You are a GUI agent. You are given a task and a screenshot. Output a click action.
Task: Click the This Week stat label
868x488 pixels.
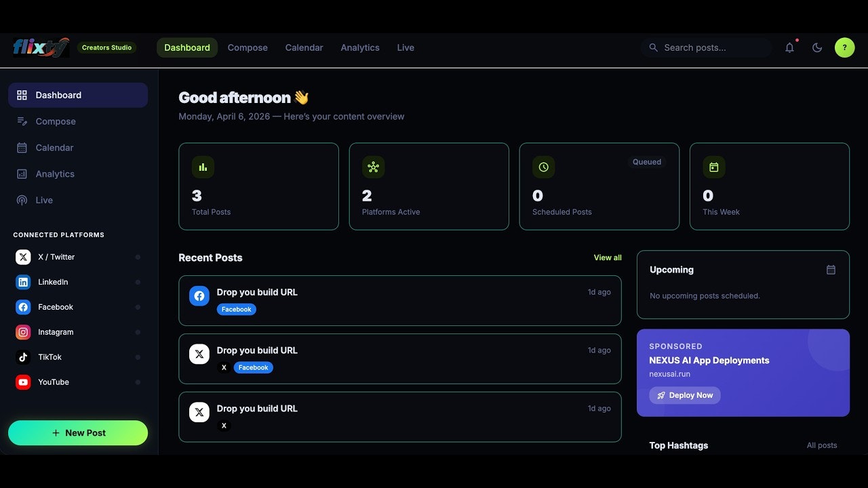point(721,212)
